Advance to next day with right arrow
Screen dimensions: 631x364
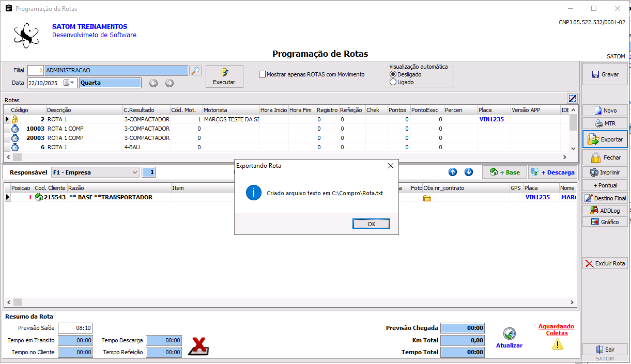[x=170, y=83]
